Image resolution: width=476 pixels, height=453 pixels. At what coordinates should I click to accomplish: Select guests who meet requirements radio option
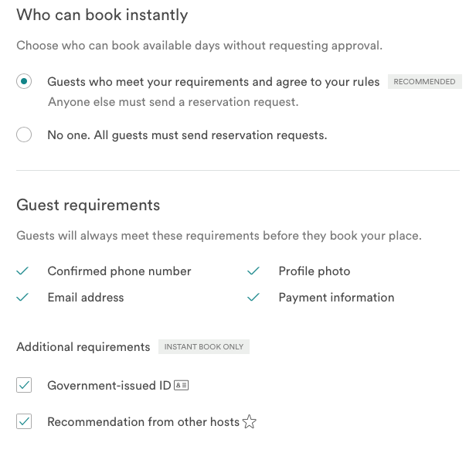[x=24, y=81]
